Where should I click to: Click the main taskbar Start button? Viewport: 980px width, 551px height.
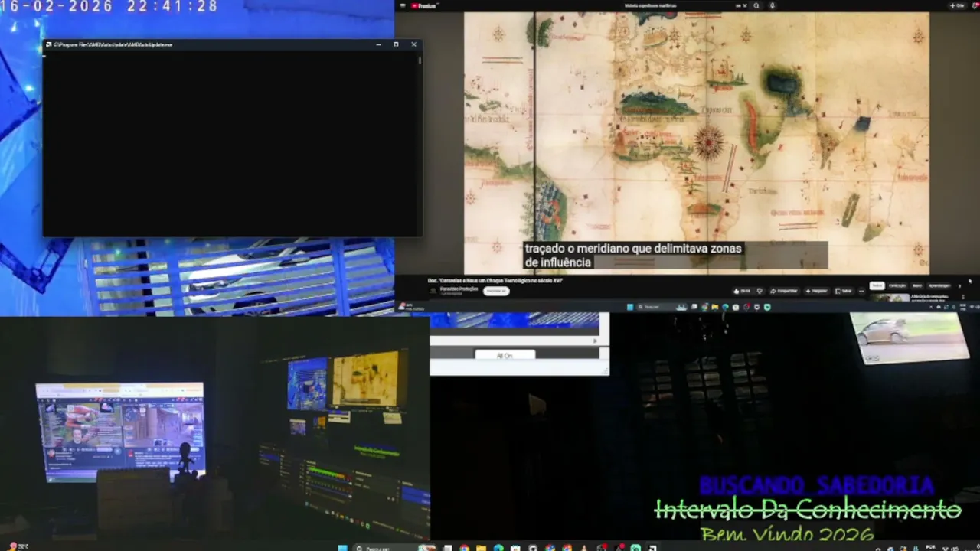(x=342, y=547)
